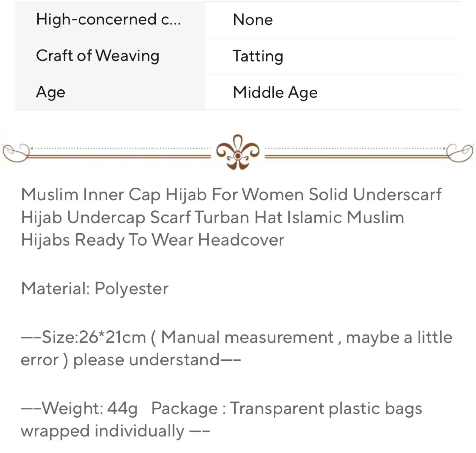476x453 pixels.
Task: Click the Size:26*21cm measurement text
Action: tap(94, 338)
